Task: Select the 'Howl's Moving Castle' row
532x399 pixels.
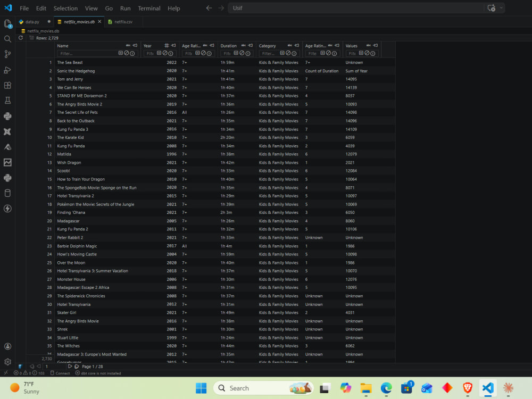Action: [x=210, y=254]
